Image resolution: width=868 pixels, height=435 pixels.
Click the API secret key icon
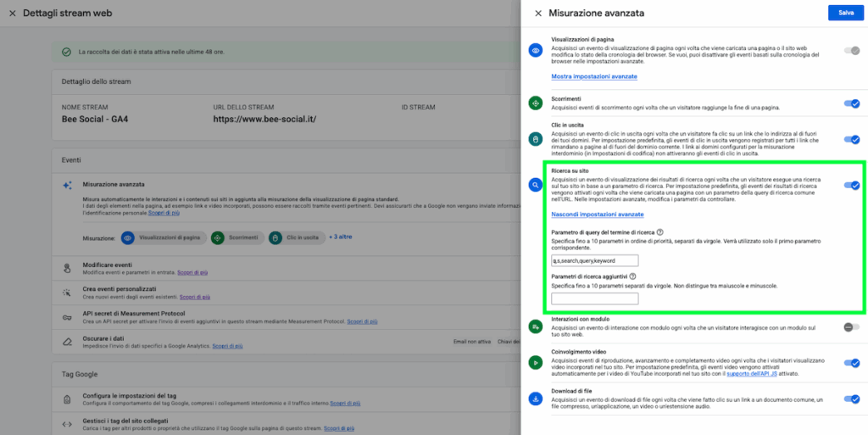67,317
